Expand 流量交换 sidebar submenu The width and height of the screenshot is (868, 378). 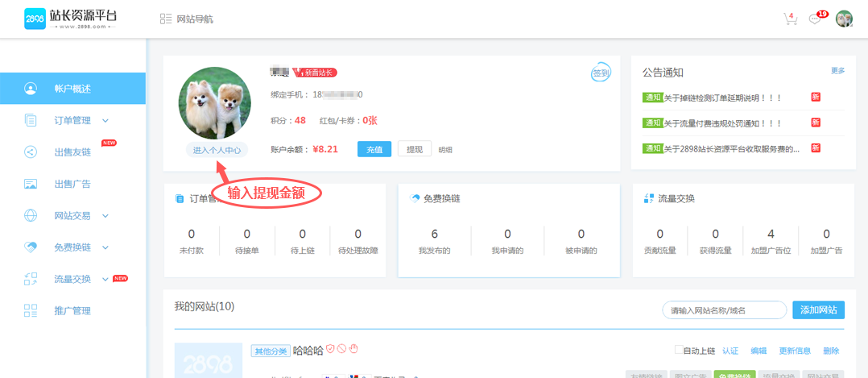tap(105, 280)
